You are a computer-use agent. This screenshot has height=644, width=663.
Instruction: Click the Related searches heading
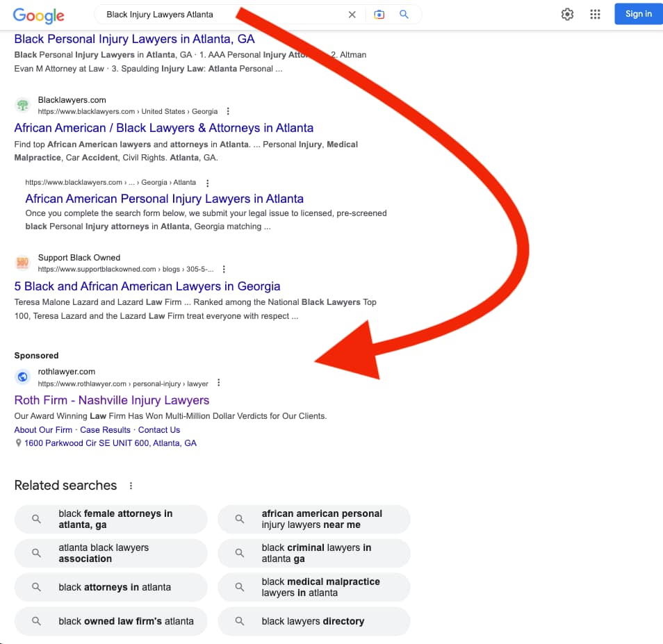point(65,485)
